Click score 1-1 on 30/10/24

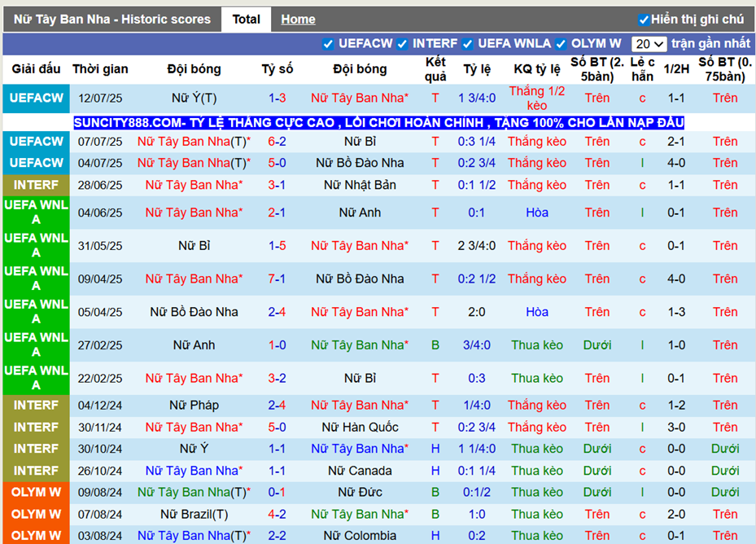coord(277,449)
